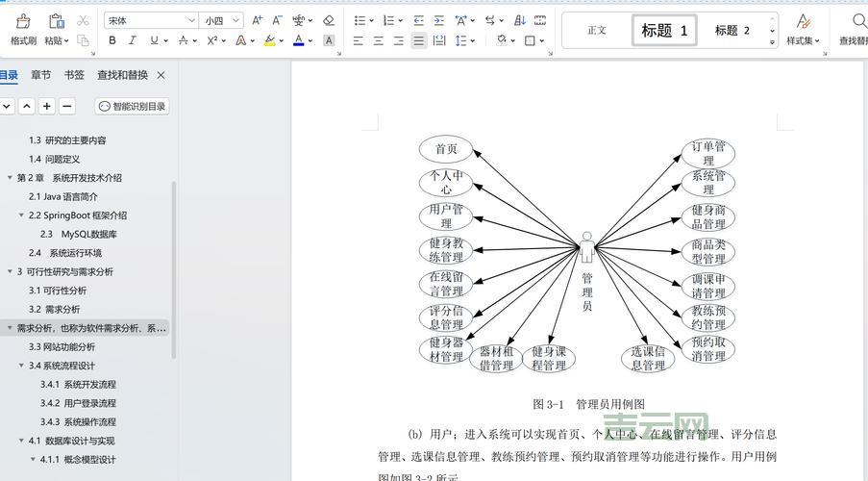Jump to 3.4.2 用户登录流程 heading
This screenshot has width=868, height=481.
coord(78,403)
